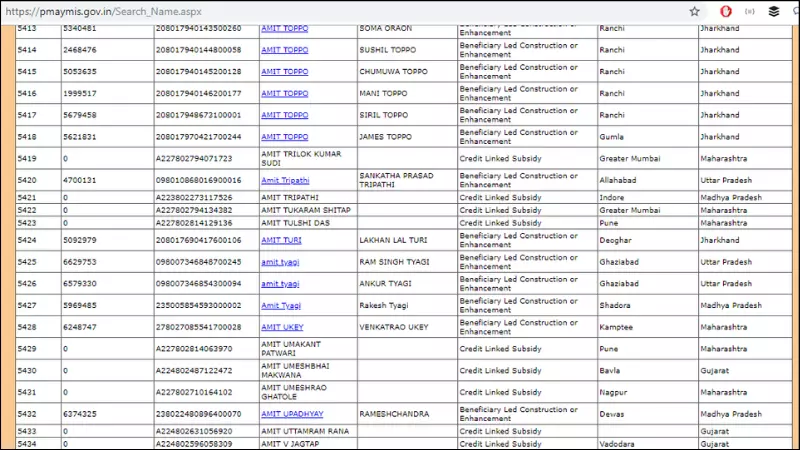Select application ID 278027085541700028

click(198, 327)
